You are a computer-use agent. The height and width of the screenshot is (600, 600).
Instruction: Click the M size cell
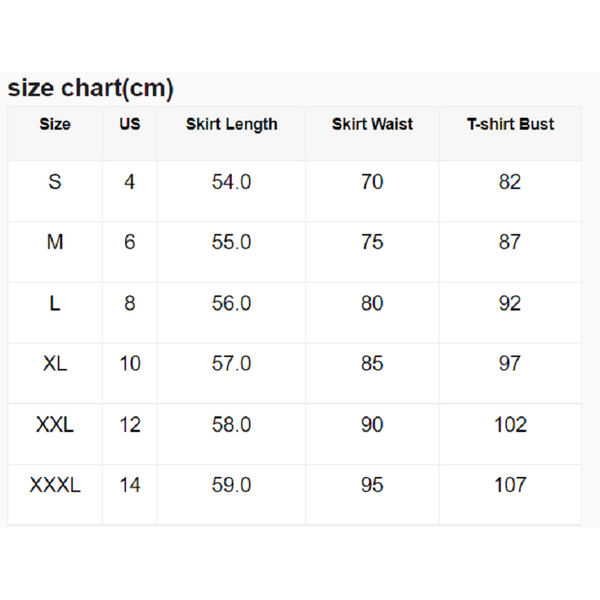click(55, 243)
